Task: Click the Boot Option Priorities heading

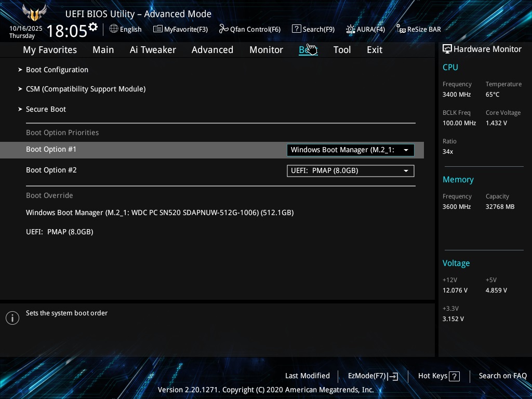Action: point(62,132)
